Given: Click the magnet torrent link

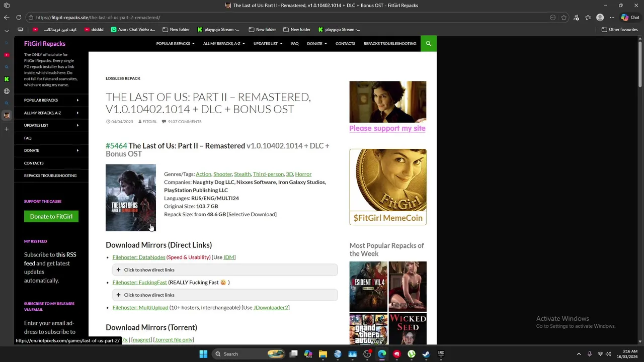Looking at the screenshot, I should pos(141,340).
